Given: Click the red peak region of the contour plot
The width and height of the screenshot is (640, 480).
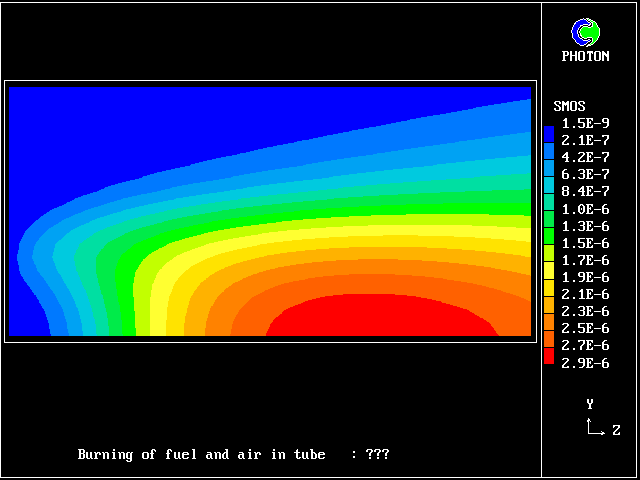Looking at the screenshot, I should click(x=380, y=317).
